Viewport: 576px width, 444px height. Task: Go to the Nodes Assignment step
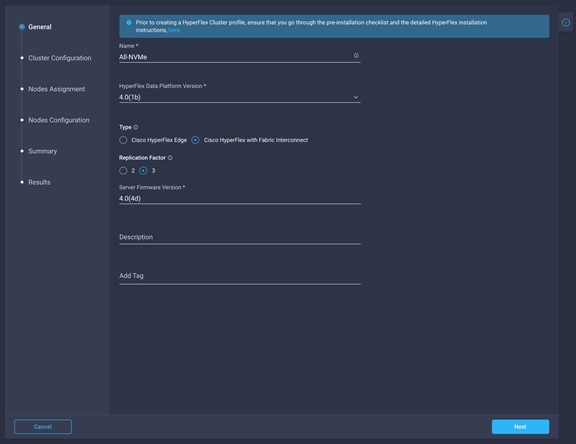(x=56, y=89)
